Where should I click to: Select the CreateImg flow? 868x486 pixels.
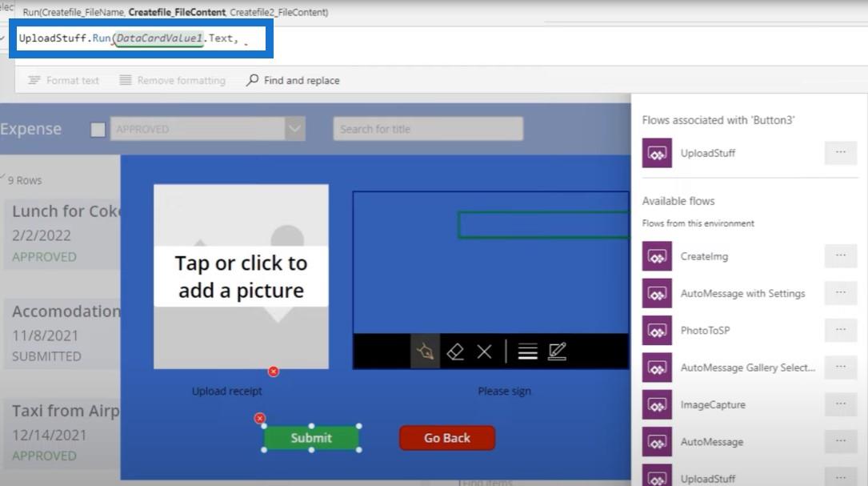[x=704, y=256]
